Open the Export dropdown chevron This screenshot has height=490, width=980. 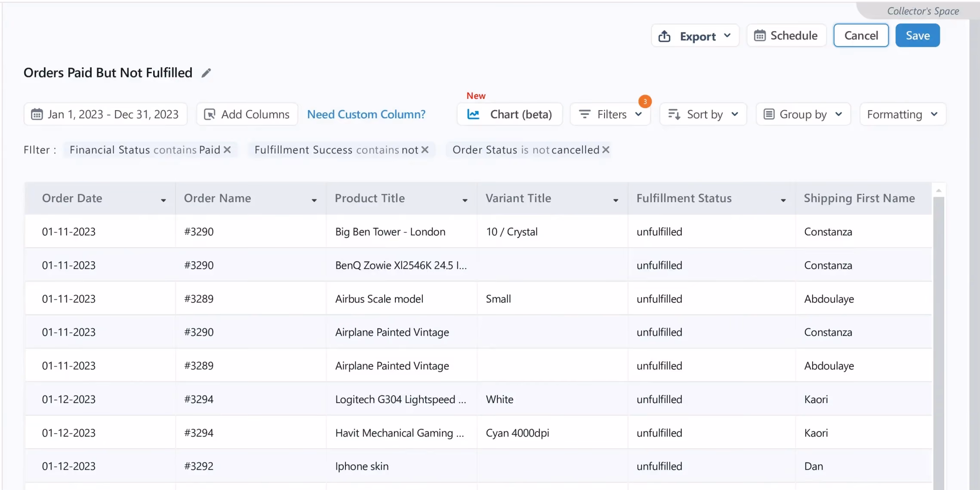(x=727, y=36)
